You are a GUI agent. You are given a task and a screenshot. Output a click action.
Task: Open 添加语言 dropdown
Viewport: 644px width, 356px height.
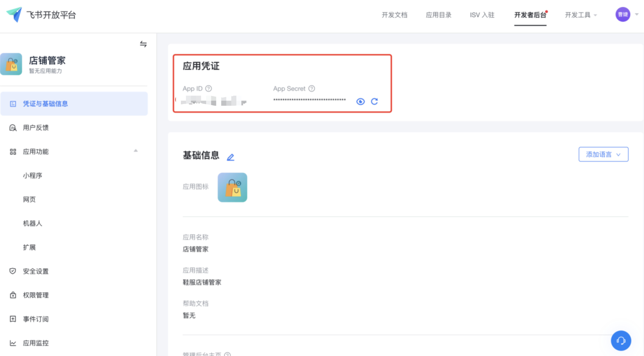(603, 154)
